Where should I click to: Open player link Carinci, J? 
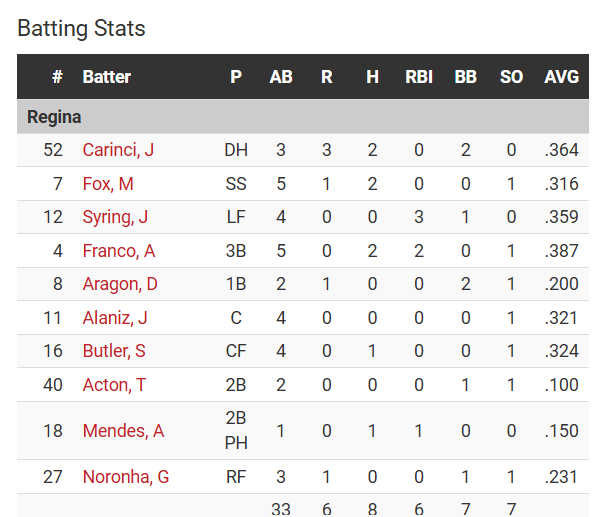click(118, 150)
